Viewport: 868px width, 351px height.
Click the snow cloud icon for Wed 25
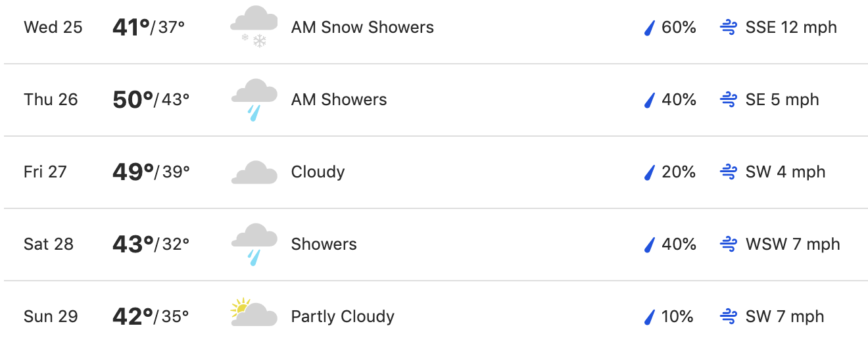coord(254,27)
